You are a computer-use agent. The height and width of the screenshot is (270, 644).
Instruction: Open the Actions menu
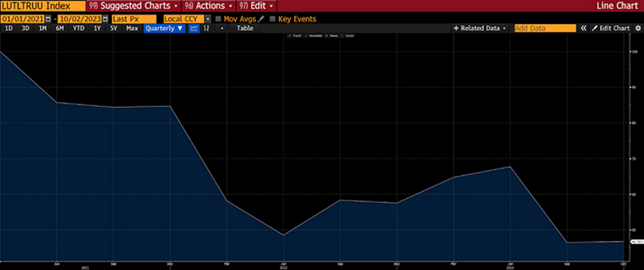coord(208,6)
